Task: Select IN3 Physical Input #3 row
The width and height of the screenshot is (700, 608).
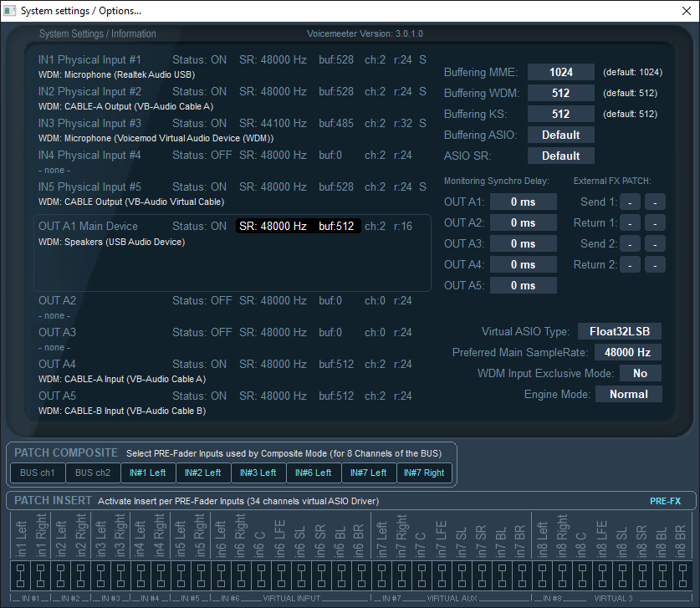Action: click(232, 123)
